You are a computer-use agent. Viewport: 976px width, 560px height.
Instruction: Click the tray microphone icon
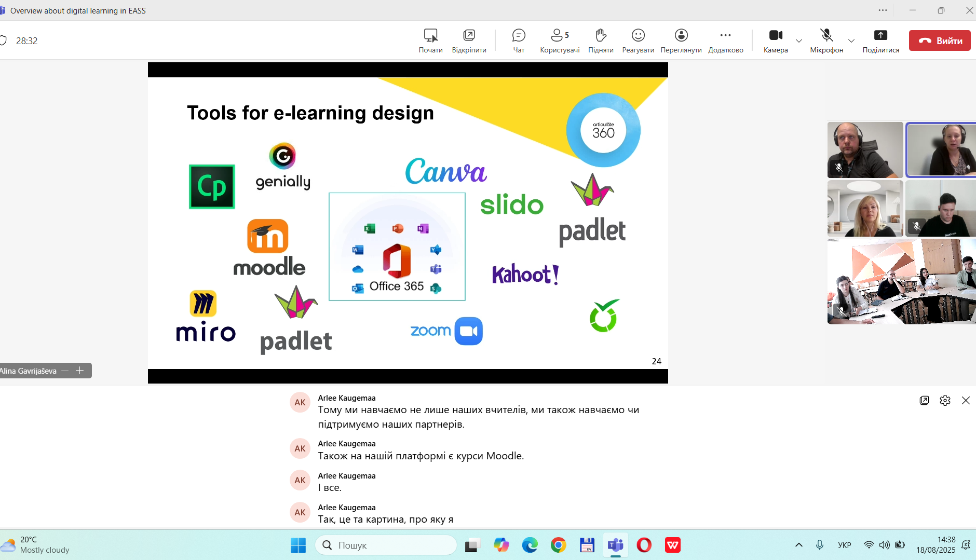pos(819,545)
